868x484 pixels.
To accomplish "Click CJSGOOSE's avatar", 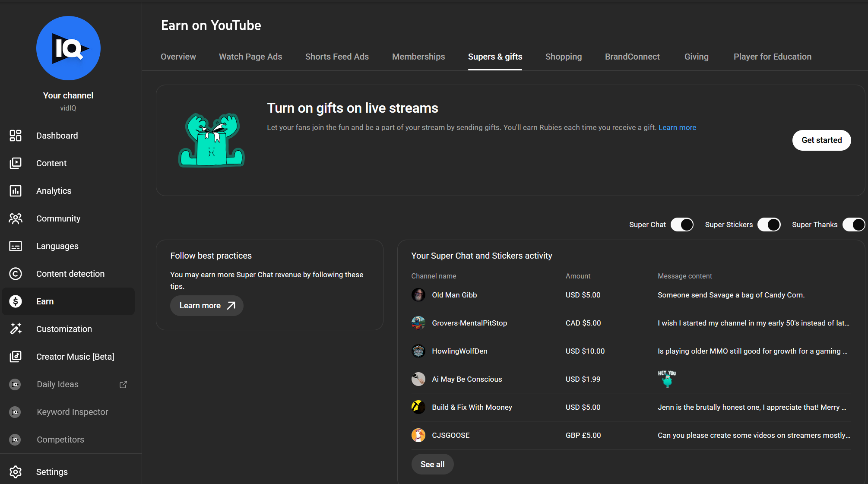I will click(418, 435).
